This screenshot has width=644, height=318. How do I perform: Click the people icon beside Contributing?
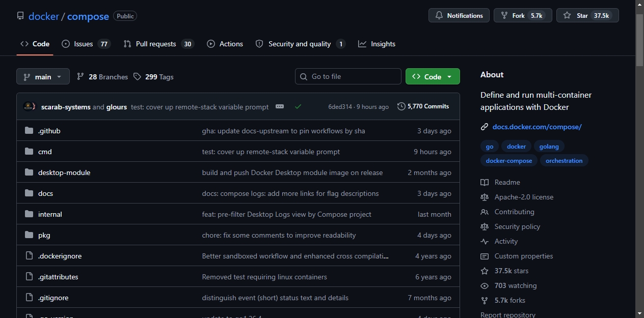(x=485, y=212)
